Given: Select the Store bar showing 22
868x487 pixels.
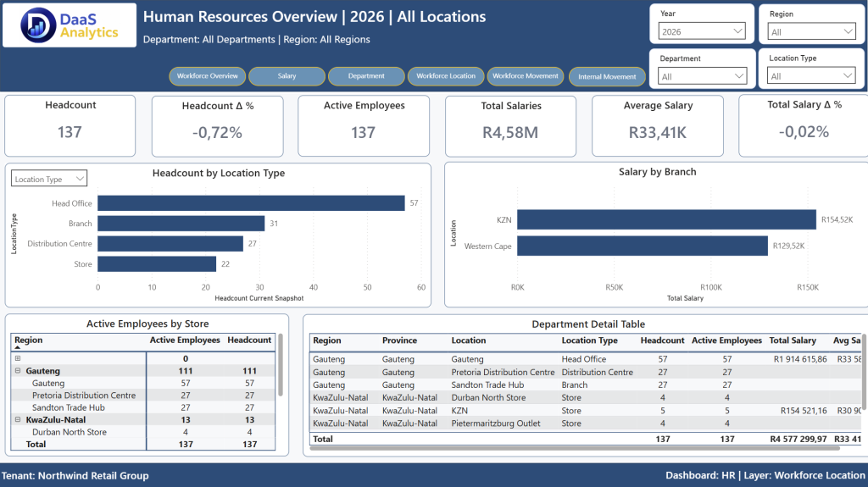Looking at the screenshot, I should pyautogui.click(x=157, y=264).
